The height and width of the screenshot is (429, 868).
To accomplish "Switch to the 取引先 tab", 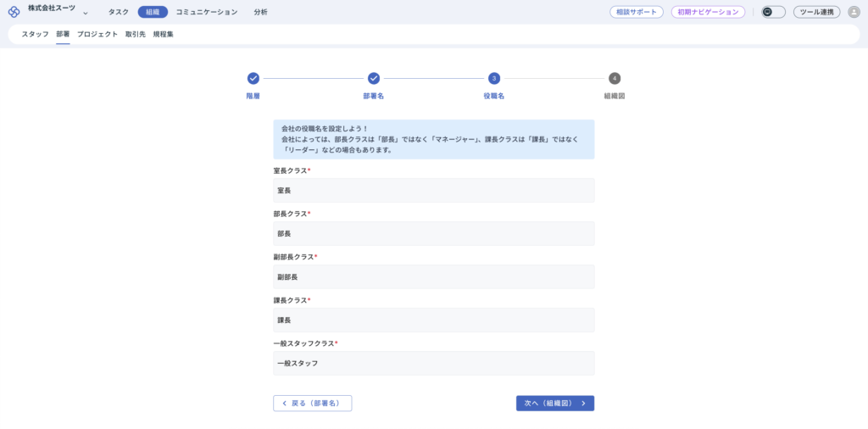I will [136, 34].
